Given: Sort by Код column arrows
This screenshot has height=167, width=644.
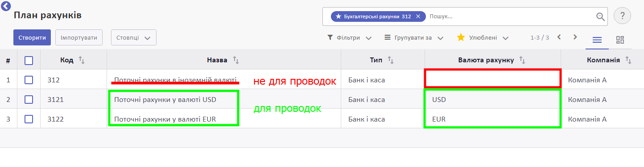Looking at the screenshot, I should click(x=82, y=60).
